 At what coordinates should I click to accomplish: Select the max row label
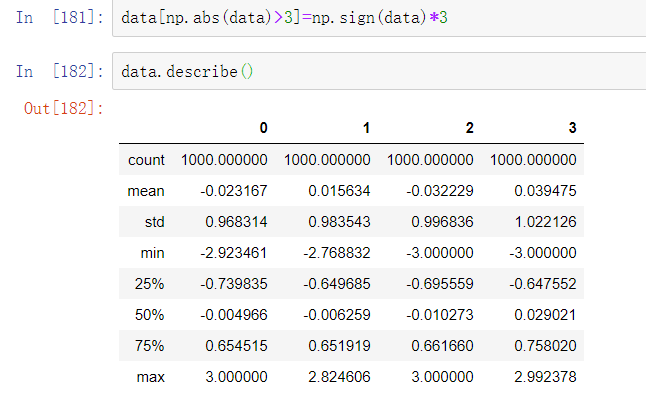150,377
